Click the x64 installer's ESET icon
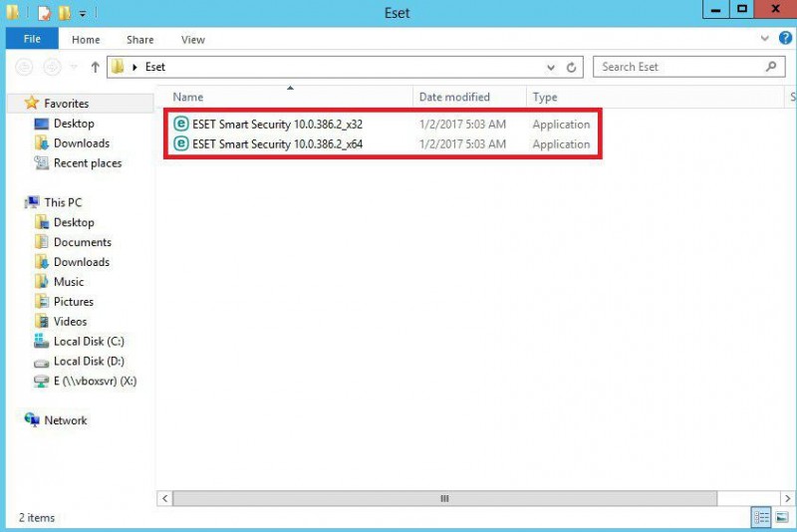This screenshot has height=532, width=797. (181, 143)
